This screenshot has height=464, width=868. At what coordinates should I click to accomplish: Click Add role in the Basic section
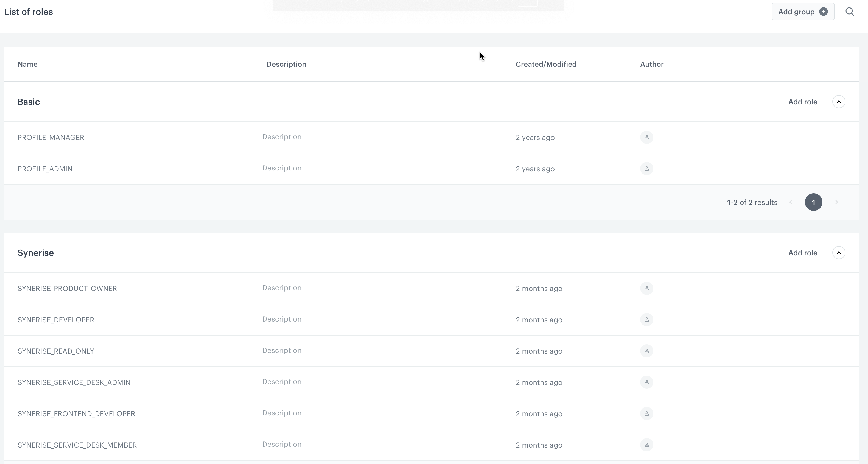point(803,101)
